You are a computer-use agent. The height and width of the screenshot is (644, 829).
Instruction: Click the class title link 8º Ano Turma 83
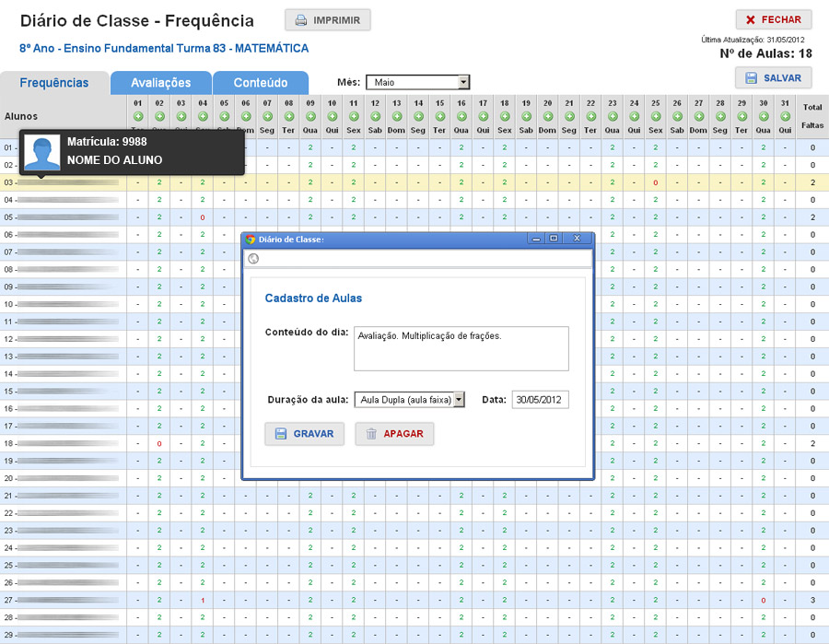click(x=164, y=48)
